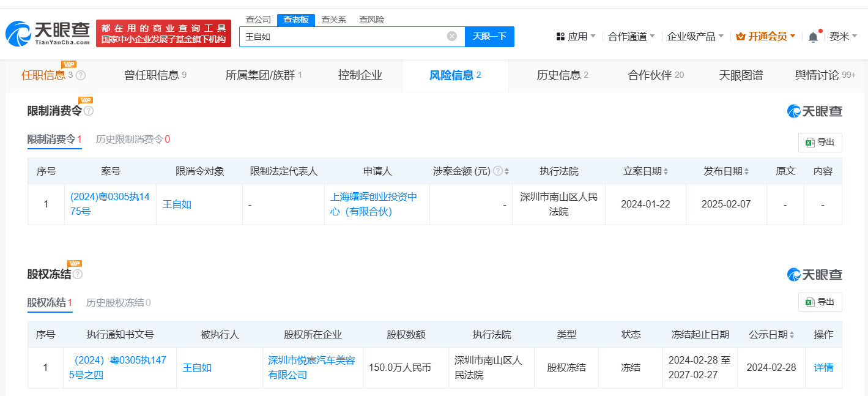Screen dimensions: 868x396
Task: Switch to 历史限制消费令 sub-tab
Action: 133,140
